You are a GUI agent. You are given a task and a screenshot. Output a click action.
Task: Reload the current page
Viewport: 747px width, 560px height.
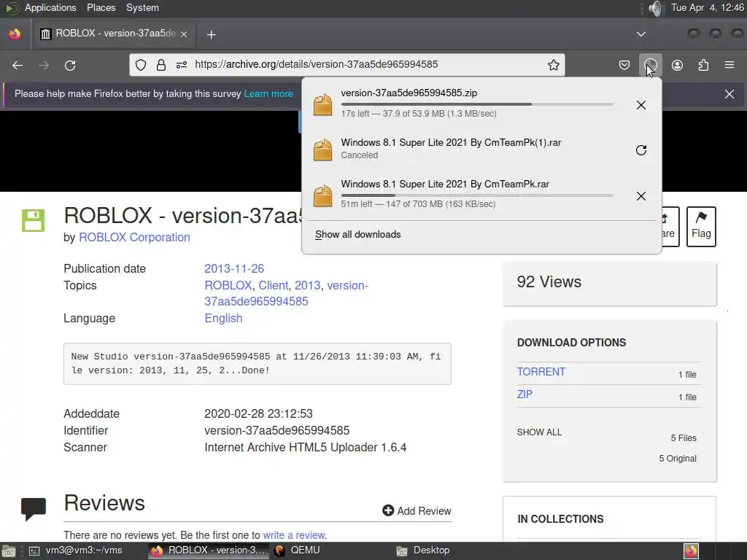(70, 65)
